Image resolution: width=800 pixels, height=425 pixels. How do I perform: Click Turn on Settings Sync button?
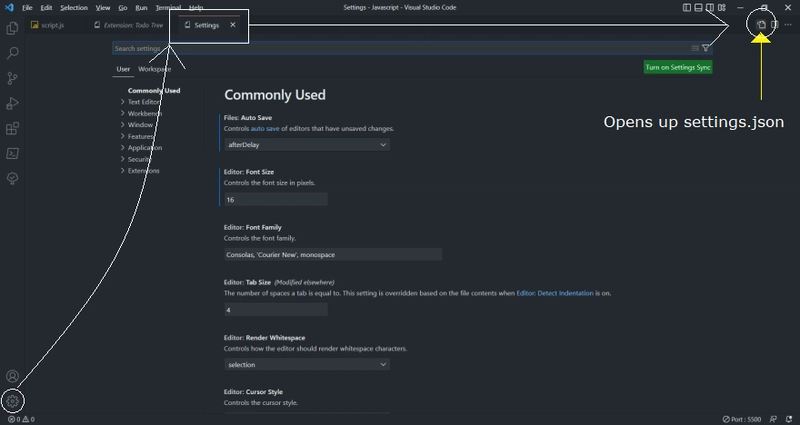678,67
